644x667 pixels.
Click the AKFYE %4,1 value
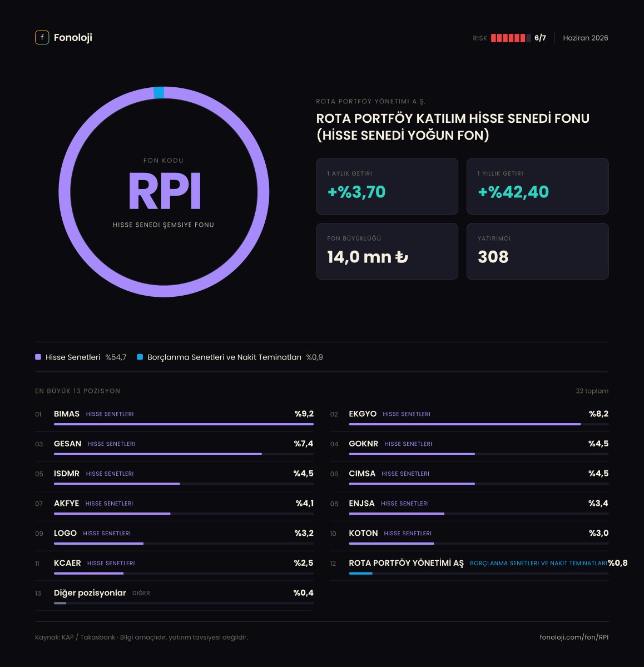(305, 503)
